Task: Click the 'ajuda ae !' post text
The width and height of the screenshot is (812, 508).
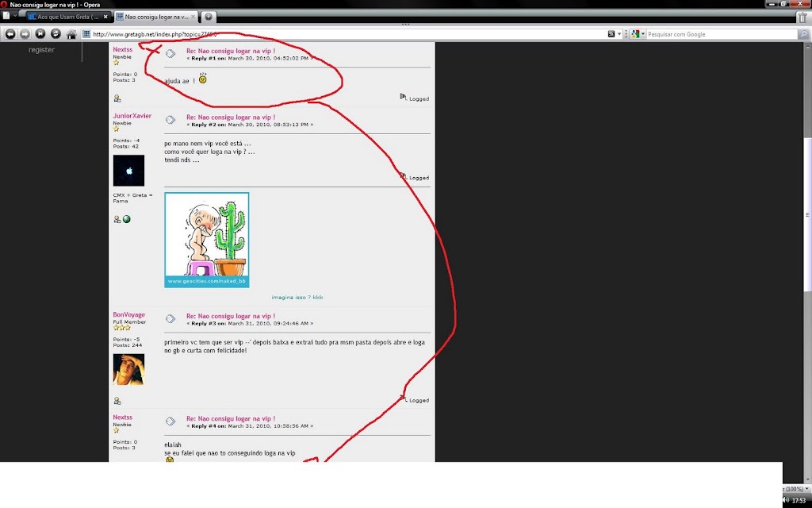Action: pos(180,81)
